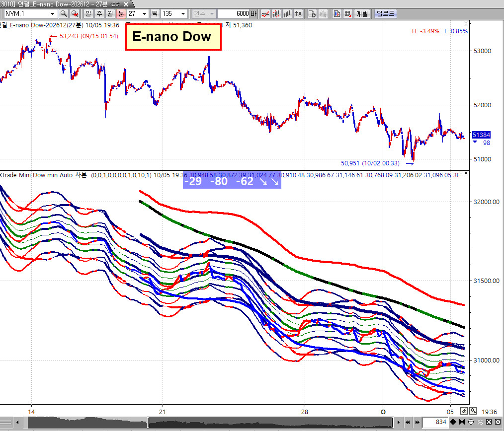The height and width of the screenshot is (431, 504).
Task: Open the minute interval 27 dropdown
Action: point(144,14)
